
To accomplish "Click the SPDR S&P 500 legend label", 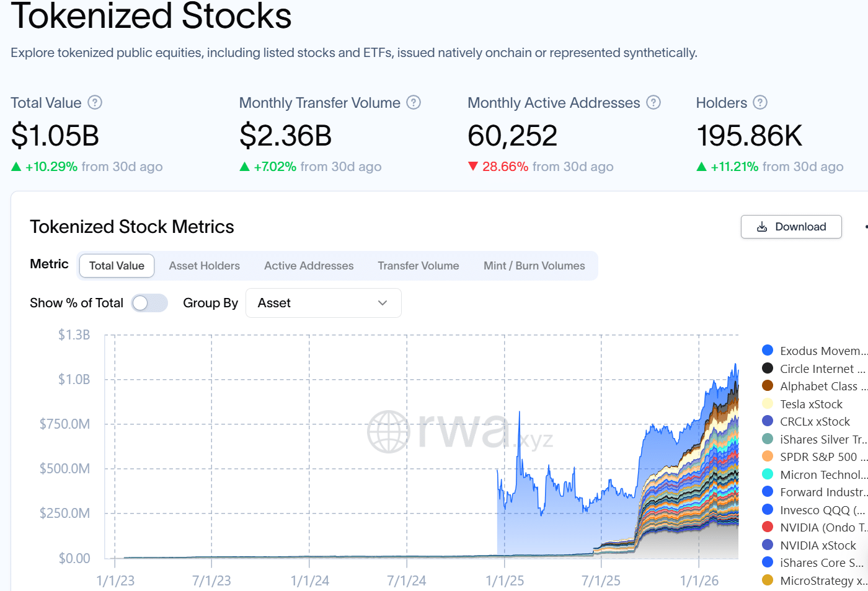I will (818, 457).
